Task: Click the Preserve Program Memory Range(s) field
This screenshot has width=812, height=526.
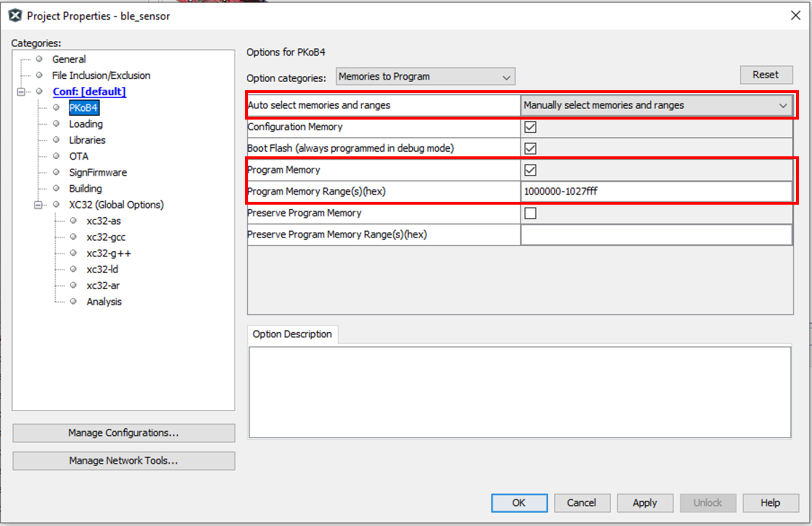Action: coord(656,235)
